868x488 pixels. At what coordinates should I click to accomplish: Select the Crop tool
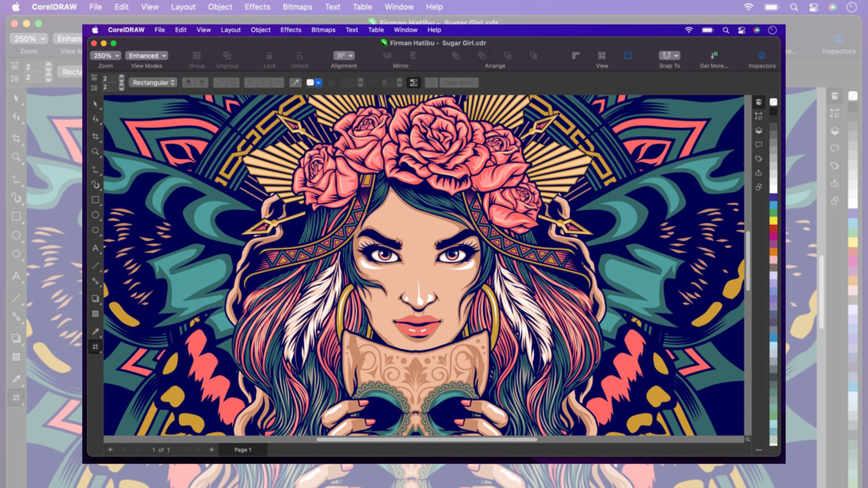coord(95,136)
